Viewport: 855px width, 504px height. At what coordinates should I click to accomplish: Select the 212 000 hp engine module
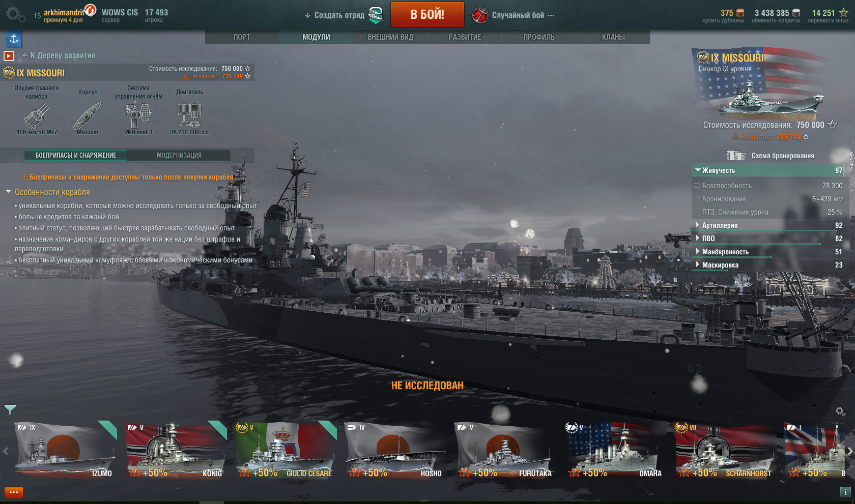click(x=189, y=116)
